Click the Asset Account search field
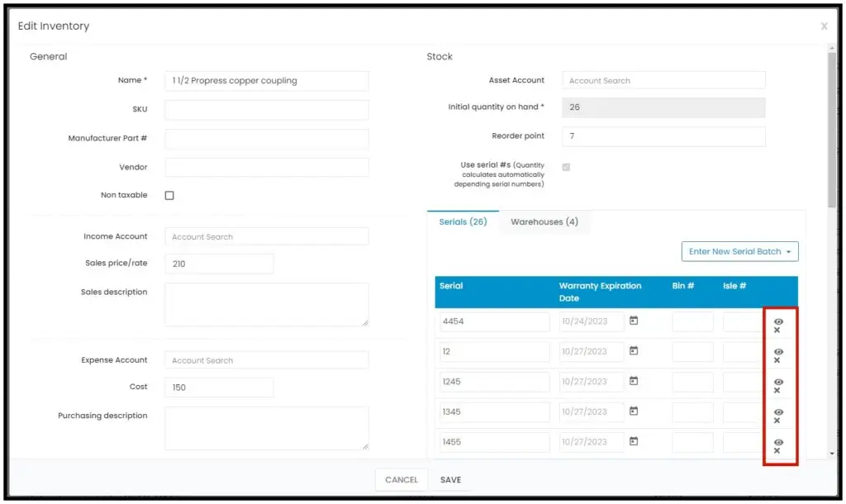 pyautogui.click(x=663, y=80)
